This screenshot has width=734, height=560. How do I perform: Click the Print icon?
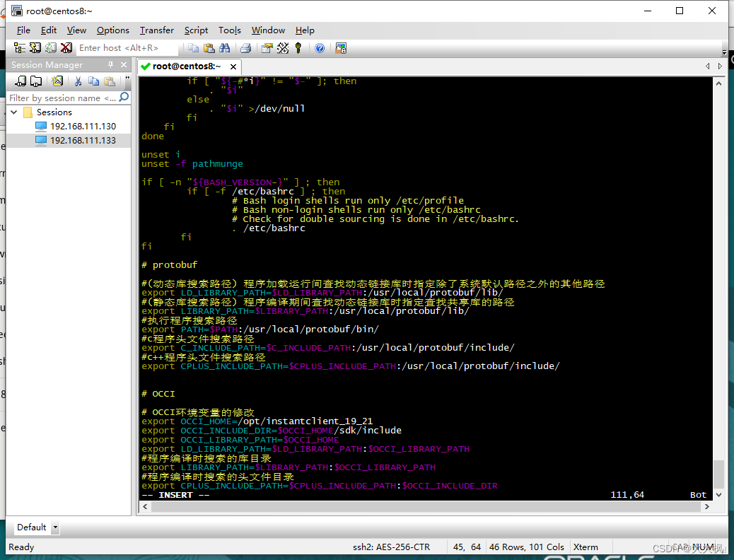coord(246,48)
